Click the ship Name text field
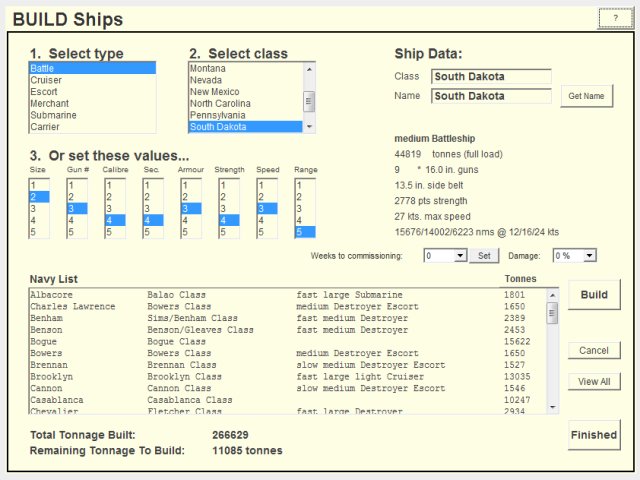Viewport: 640px width, 480px height. pyautogui.click(x=491, y=96)
